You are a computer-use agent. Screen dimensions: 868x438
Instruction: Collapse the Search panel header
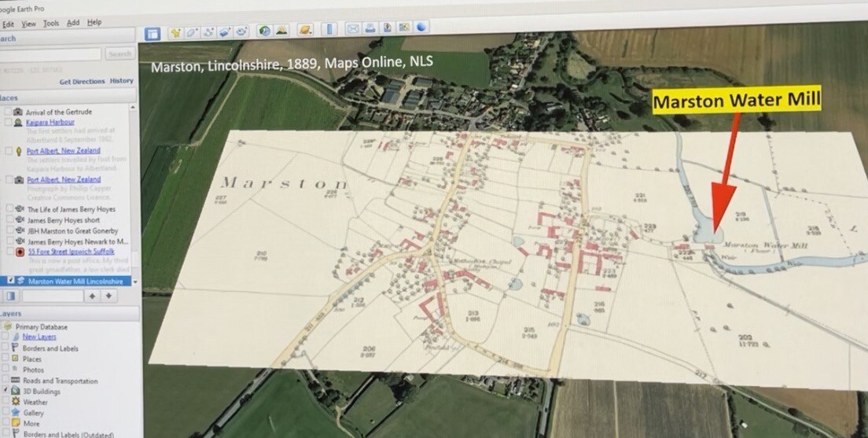click(68, 39)
